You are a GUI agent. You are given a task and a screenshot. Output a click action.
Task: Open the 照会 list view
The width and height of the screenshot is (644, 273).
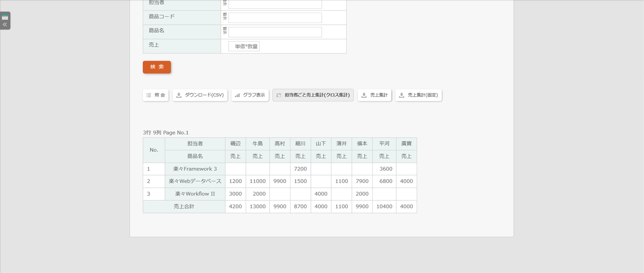[x=155, y=95]
